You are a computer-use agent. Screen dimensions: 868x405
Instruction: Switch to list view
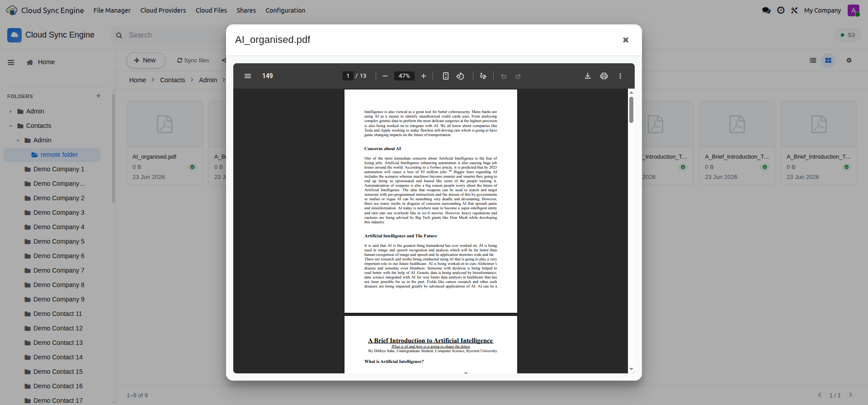pos(813,60)
